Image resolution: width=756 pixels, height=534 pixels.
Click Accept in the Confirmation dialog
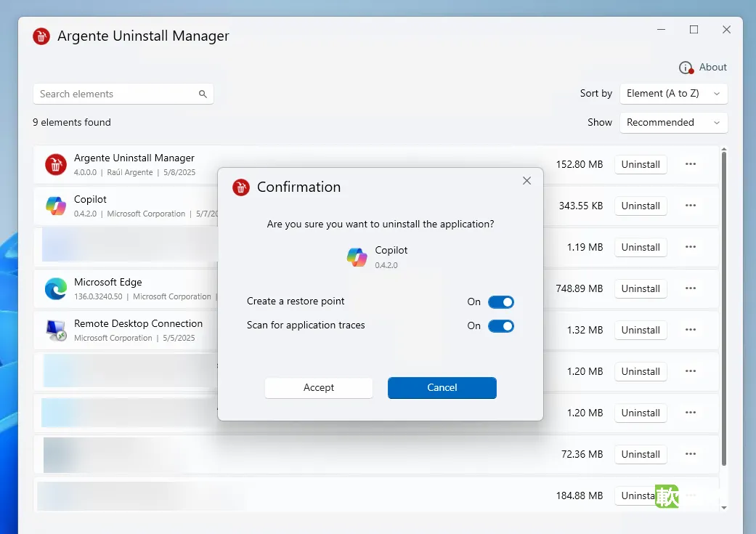pyautogui.click(x=319, y=388)
